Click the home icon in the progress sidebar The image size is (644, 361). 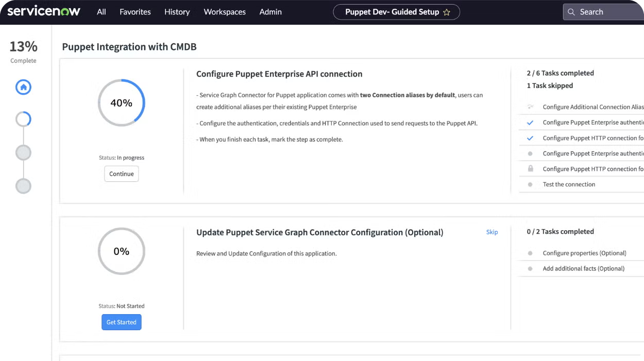click(x=23, y=88)
